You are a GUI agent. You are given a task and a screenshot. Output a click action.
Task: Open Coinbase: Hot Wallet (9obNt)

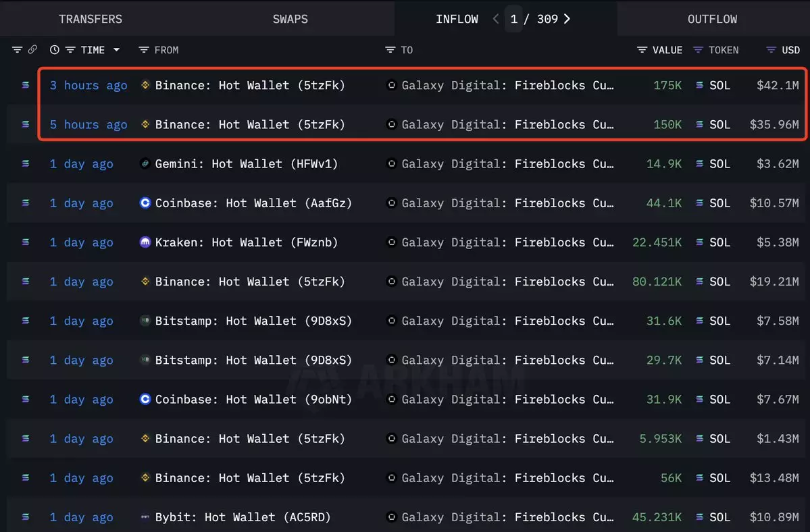point(253,399)
